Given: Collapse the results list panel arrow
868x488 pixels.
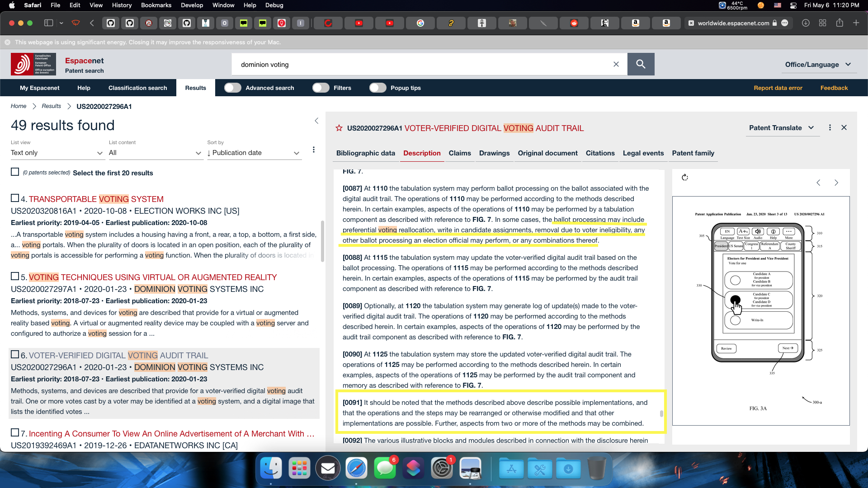Looking at the screenshot, I should 316,121.
